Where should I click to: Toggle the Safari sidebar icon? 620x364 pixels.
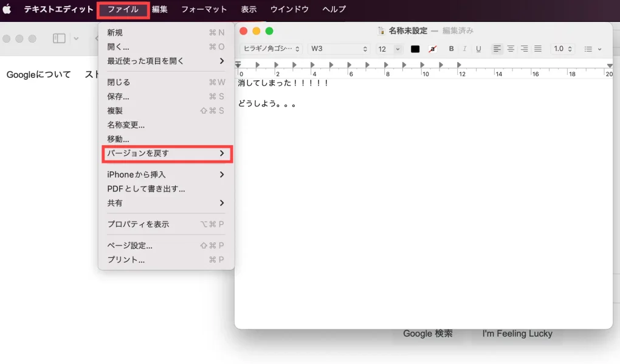point(59,38)
